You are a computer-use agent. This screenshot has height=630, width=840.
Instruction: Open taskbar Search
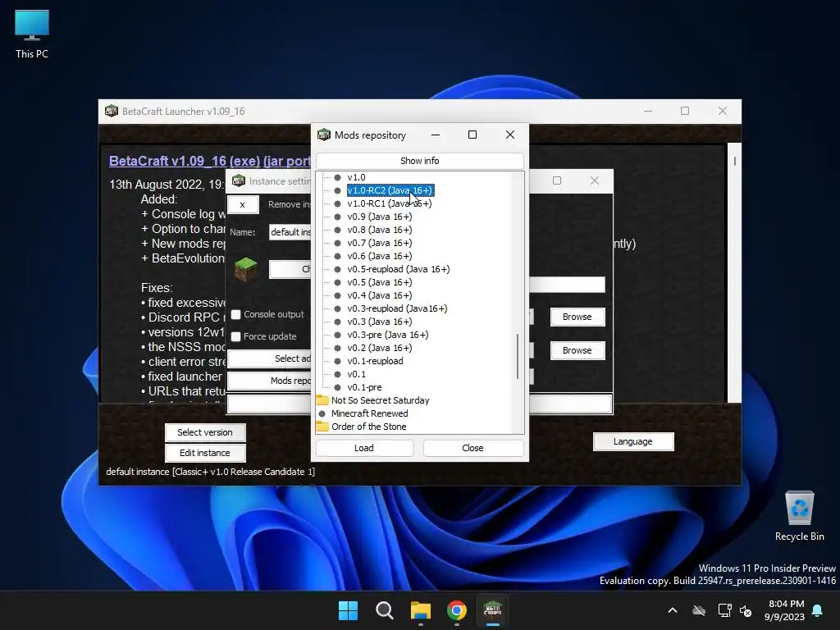coord(384,610)
